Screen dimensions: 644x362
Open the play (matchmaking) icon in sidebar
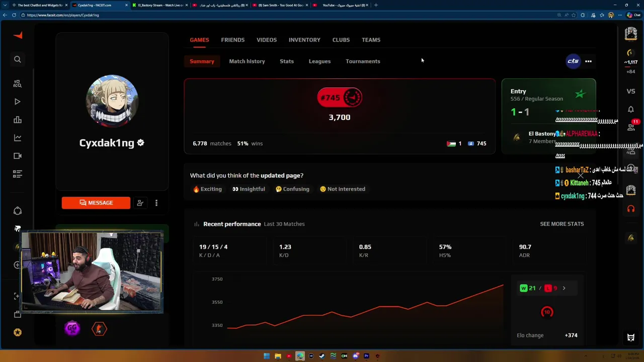tap(18, 102)
